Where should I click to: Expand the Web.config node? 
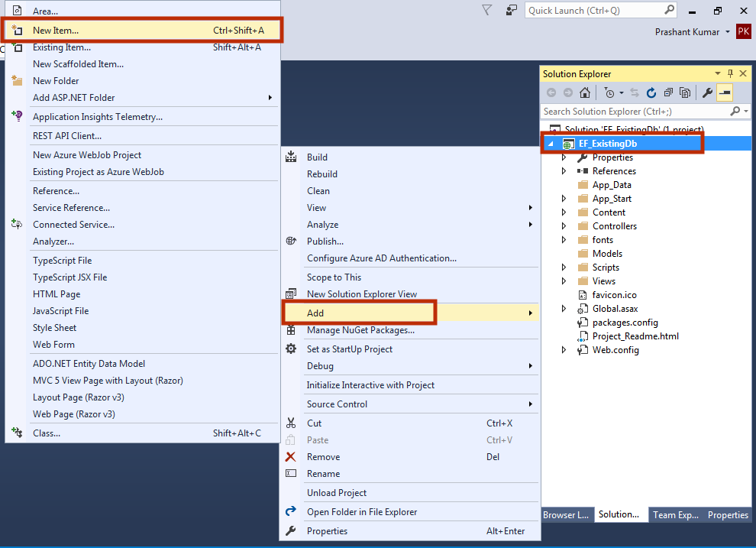pyautogui.click(x=564, y=350)
